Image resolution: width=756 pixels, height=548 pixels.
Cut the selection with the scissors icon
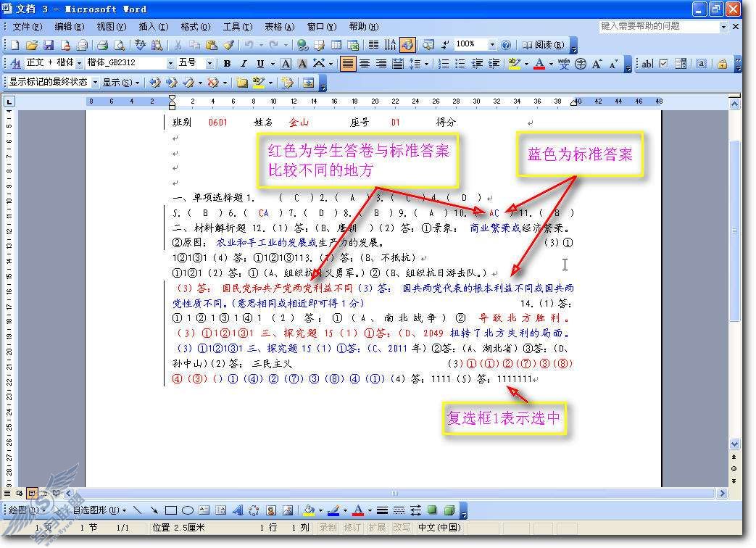(x=178, y=46)
